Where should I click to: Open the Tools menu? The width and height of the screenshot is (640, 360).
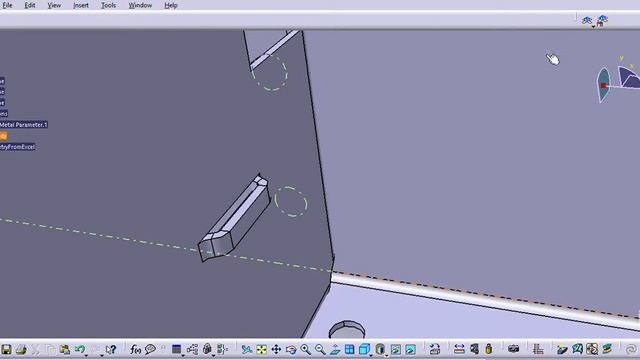pyautogui.click(x=108, y=5)
